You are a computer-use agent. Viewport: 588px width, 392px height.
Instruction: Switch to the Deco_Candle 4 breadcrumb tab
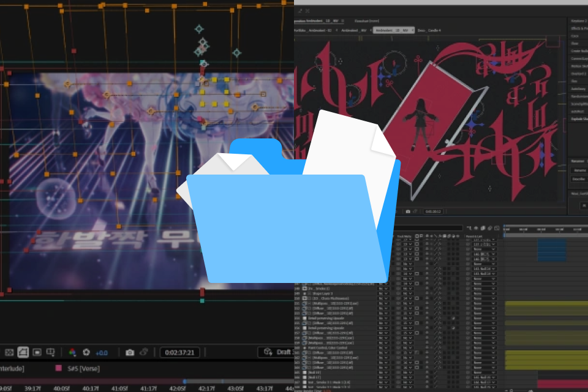click(429, 31)
